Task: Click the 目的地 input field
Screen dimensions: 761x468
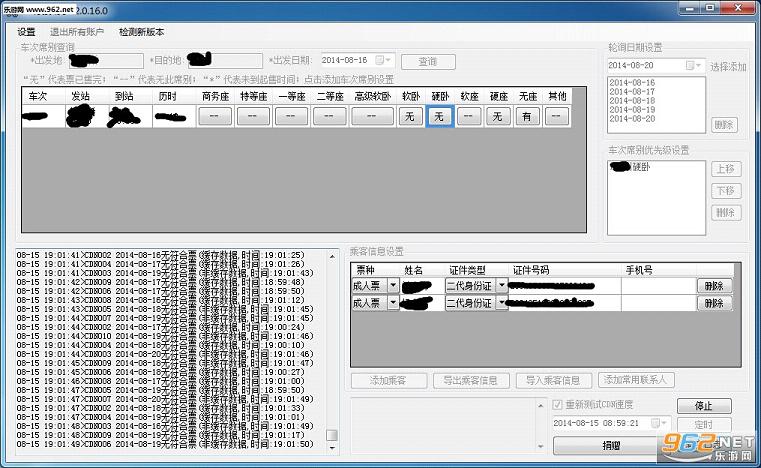Action: pyautogui.click(x=225, y=61)
